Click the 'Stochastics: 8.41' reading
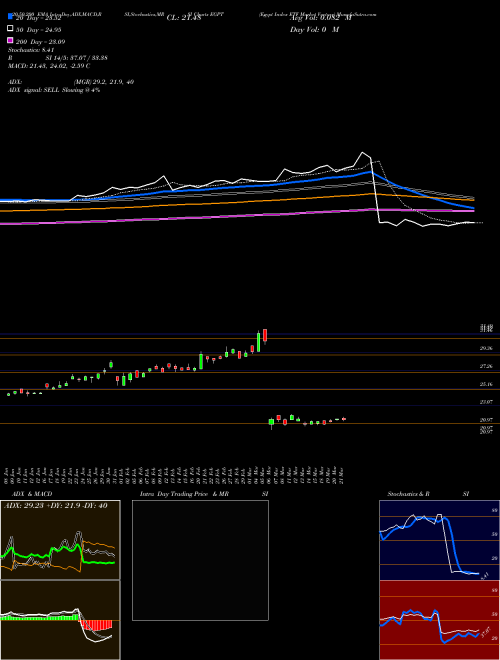 coord(31,50)
